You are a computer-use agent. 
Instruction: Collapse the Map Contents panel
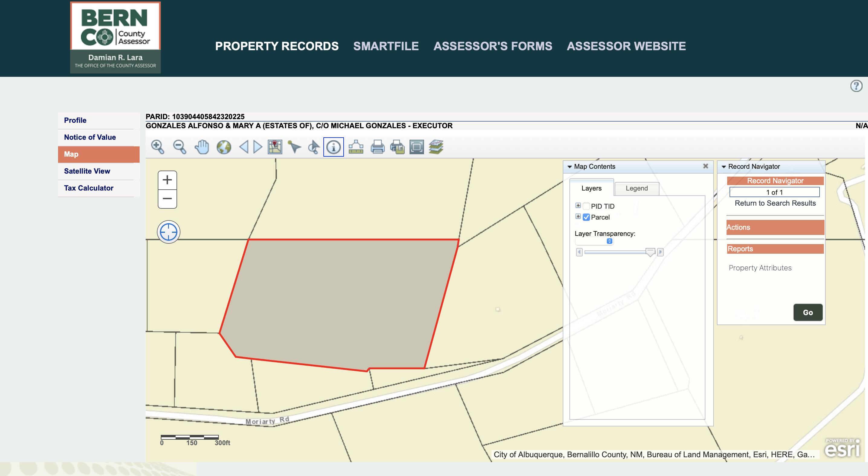[571, 167]
